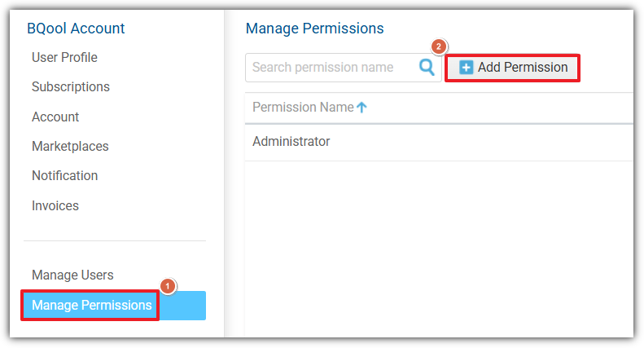Screen dimensions: 644x348
Task: Open User Profile in the sidebar
Action: (64, 58)
